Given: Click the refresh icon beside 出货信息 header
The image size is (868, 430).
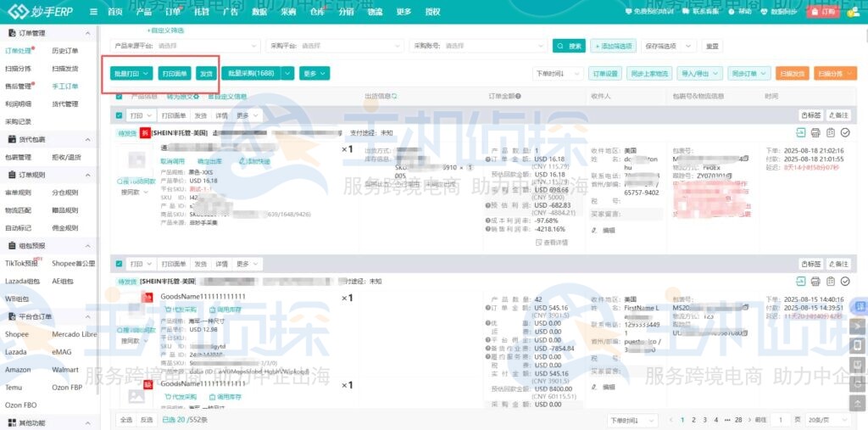Looking at the screenshot, I should (395, 97).
